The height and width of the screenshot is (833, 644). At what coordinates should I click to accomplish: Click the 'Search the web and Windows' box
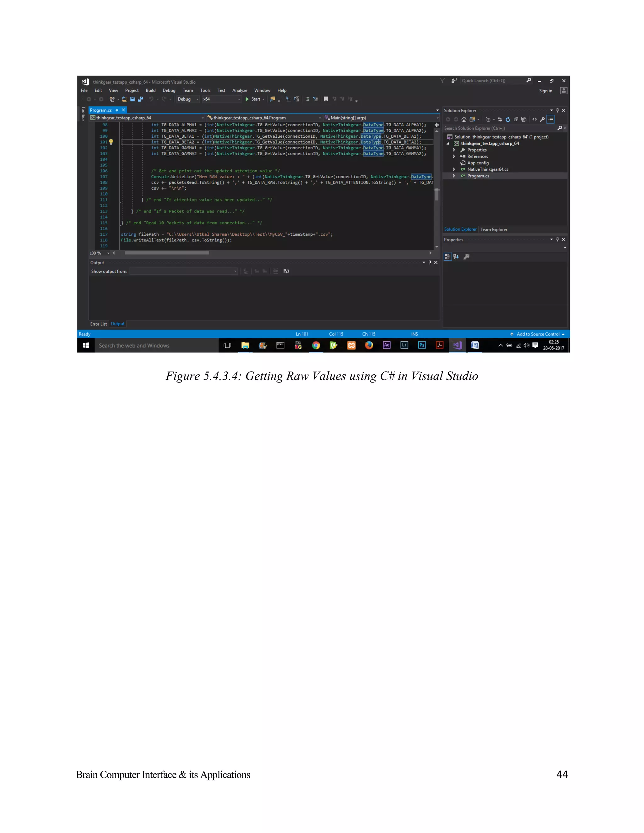pos(156,345)
